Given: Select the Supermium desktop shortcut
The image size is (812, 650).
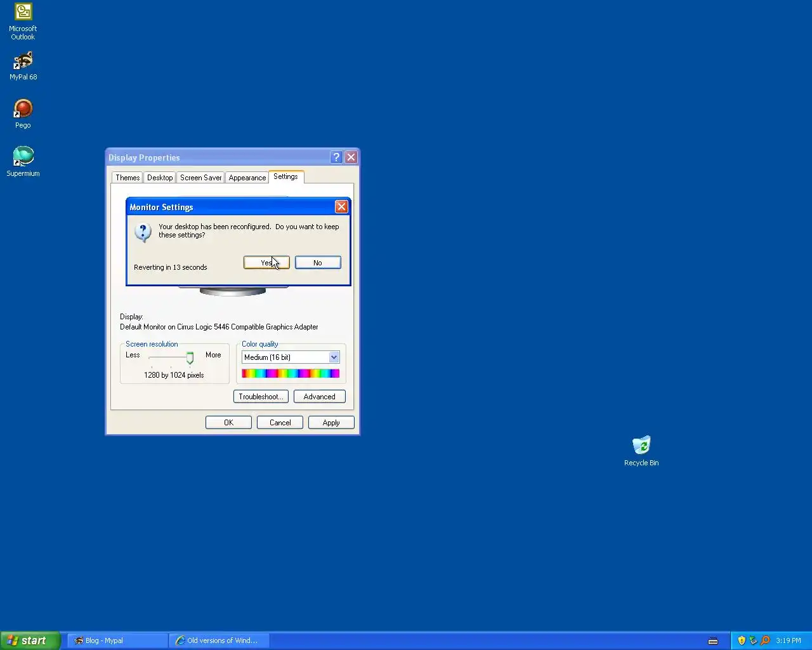Looking at the screenshot, I should pos(23,162).
